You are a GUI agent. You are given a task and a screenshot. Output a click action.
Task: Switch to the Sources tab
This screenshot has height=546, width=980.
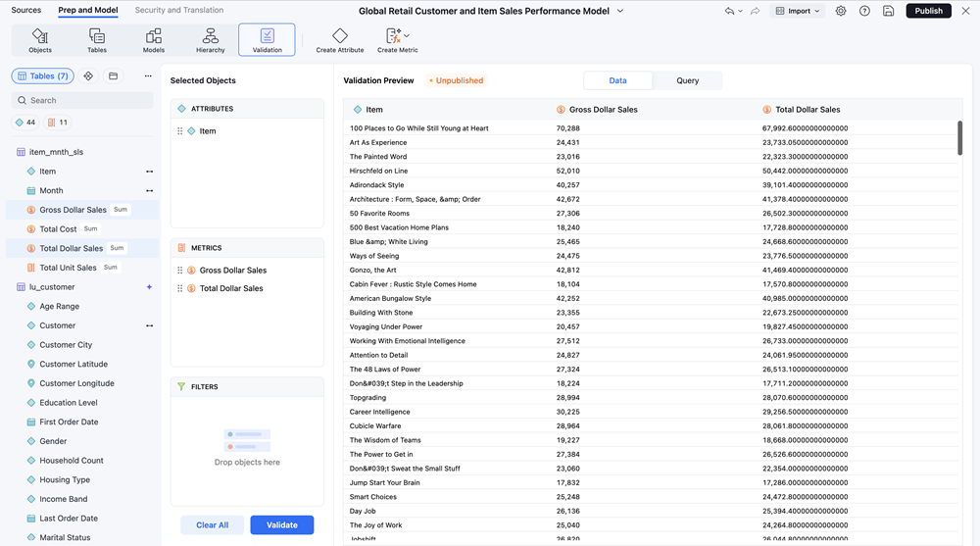click(26, 10)
